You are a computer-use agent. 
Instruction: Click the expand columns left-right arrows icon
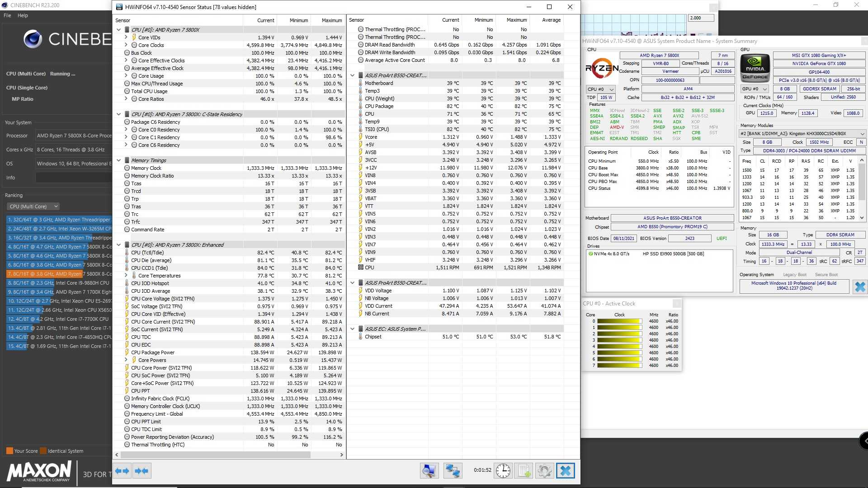click(122, 471)
